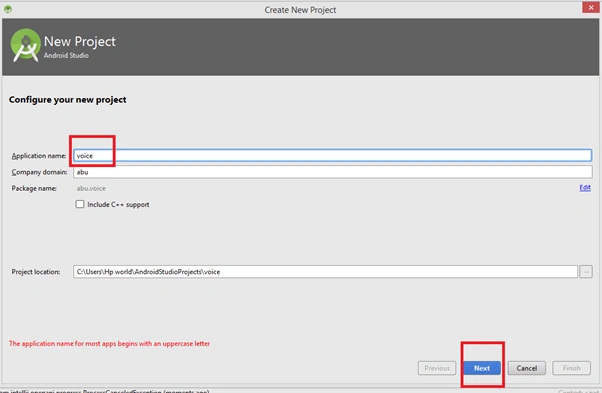Viewport: 602px width, 393px height.
Task: Click the Project location path field
Action: 325,272
